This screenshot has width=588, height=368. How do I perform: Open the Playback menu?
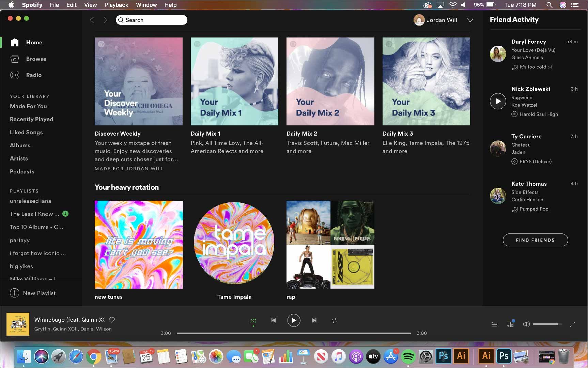pyautogui.click(x=116, y=5)
